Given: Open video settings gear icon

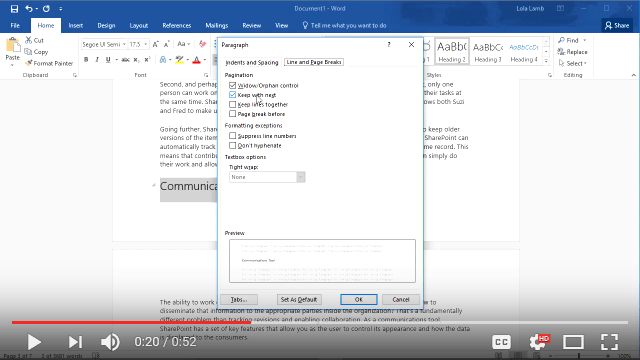Looking at the screenshot, I should [538, 342].
